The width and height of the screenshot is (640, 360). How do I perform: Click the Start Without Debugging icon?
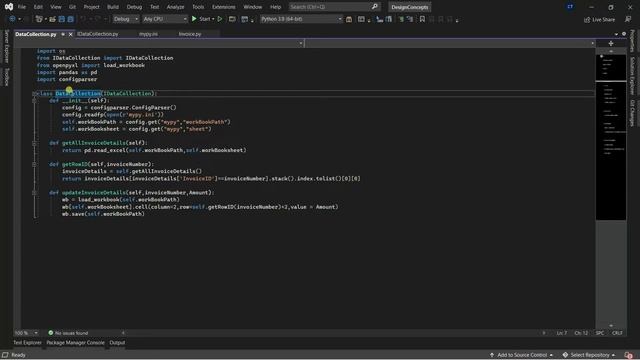220,19
